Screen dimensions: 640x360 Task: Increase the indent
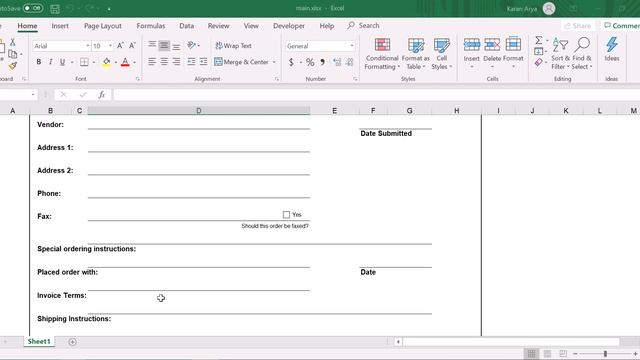[203, 62]
